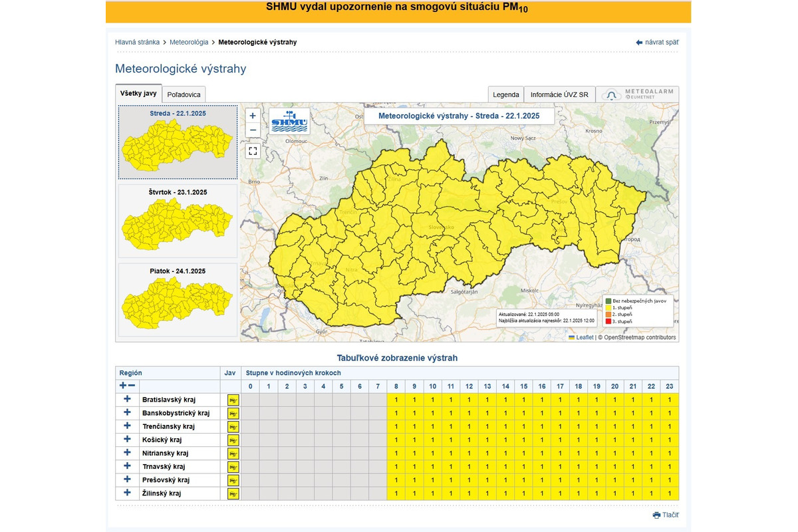Zoom in on the warnings map
Viewport: 798px width, 532px height.
[253, 115]
